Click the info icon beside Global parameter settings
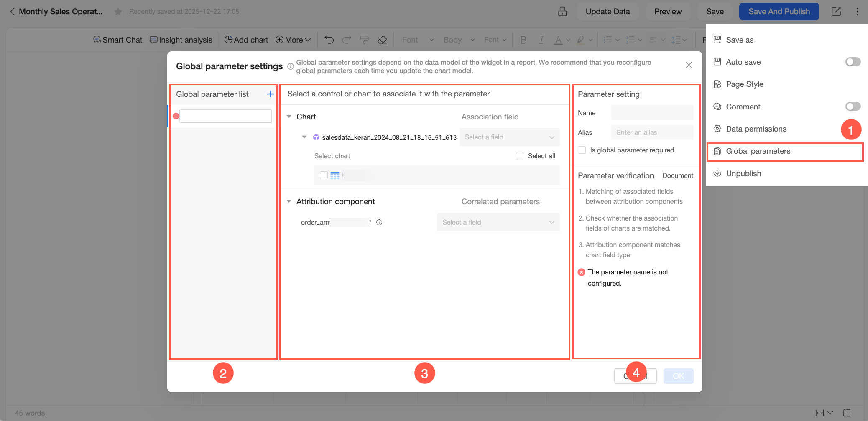This screenshot has height=421, width=868. pos(290,66)
